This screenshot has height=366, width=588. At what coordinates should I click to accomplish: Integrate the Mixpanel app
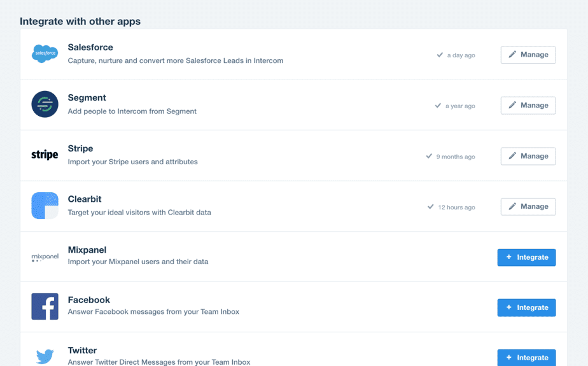526,257
